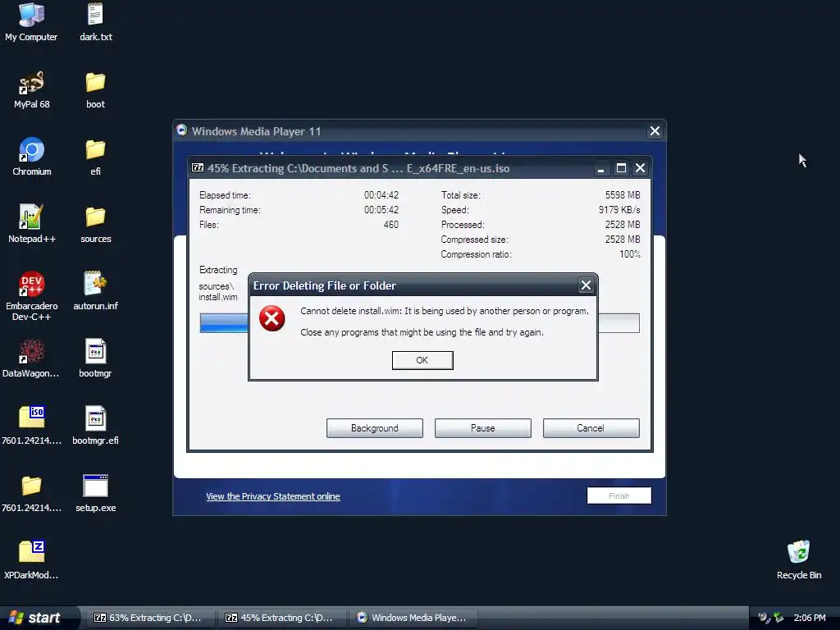840x630 pixels.
Task: Click the first system tray icon
Action: (764, 618)
